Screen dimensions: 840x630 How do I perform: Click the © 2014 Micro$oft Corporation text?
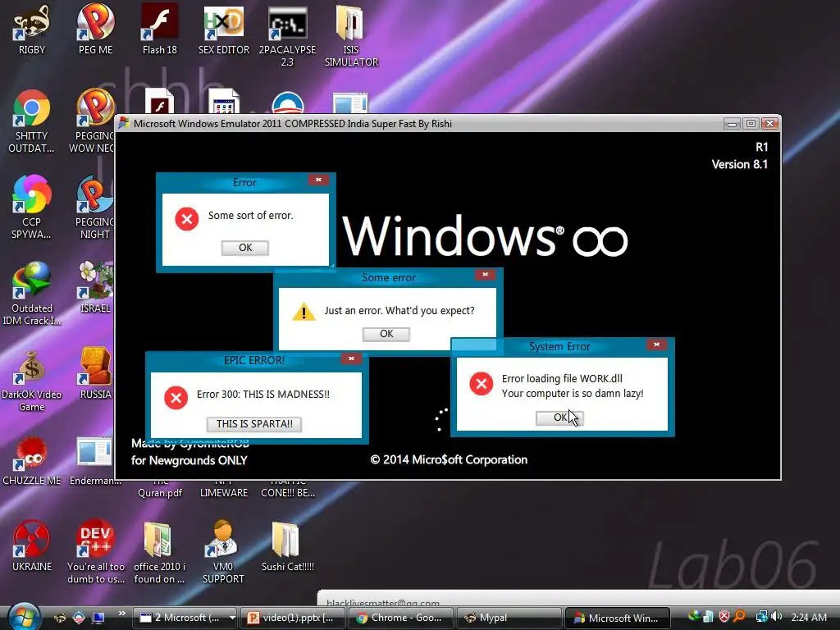coord(449,459)
